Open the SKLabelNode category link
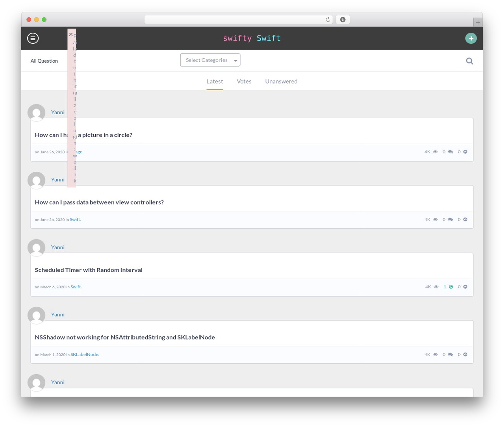The width and height of the screenshot is (504, 427). [84, 355]
